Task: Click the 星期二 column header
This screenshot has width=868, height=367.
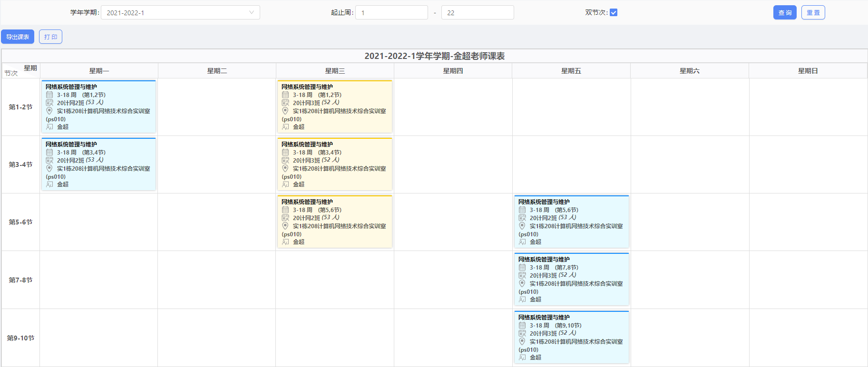Action: click(217, 71)
